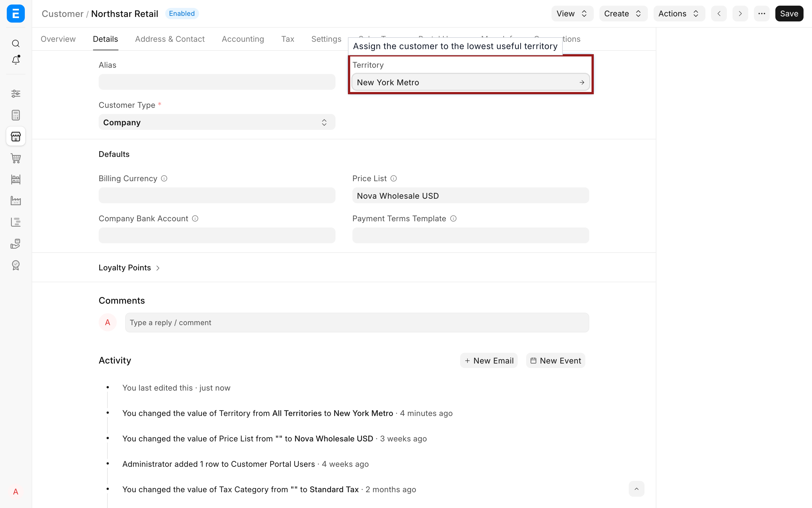
Task: Click the Customer breadcrumb link
Action: (62, 14)
